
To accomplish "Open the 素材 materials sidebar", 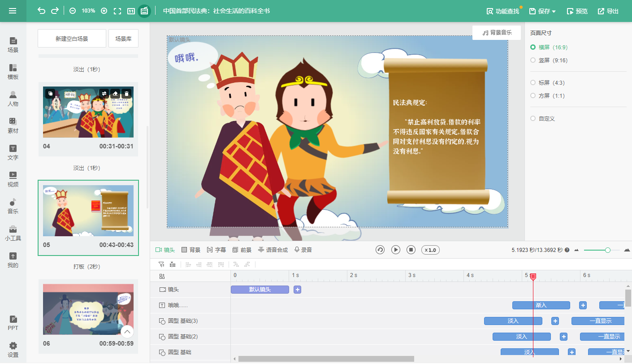I will pyautogui.click(x=13, y=126).
